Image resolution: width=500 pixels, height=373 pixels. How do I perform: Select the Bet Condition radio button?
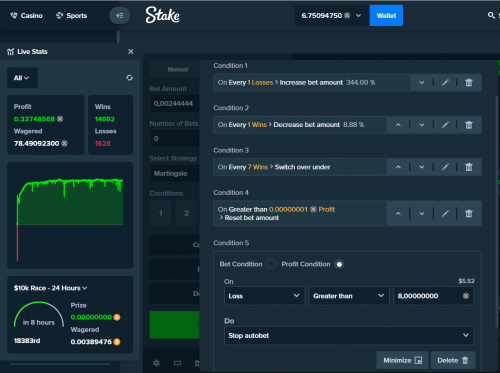[271, 264]
